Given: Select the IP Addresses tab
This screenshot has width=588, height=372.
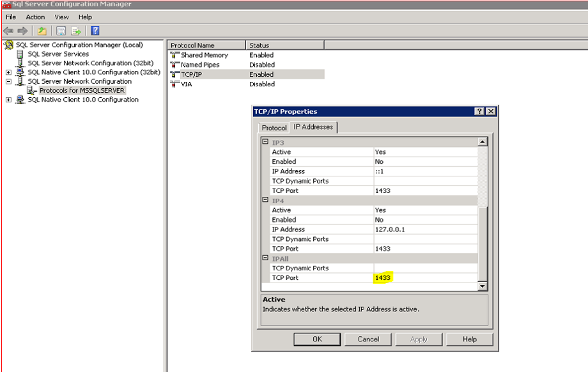Looking at the screenshot, I should (313, 127).
